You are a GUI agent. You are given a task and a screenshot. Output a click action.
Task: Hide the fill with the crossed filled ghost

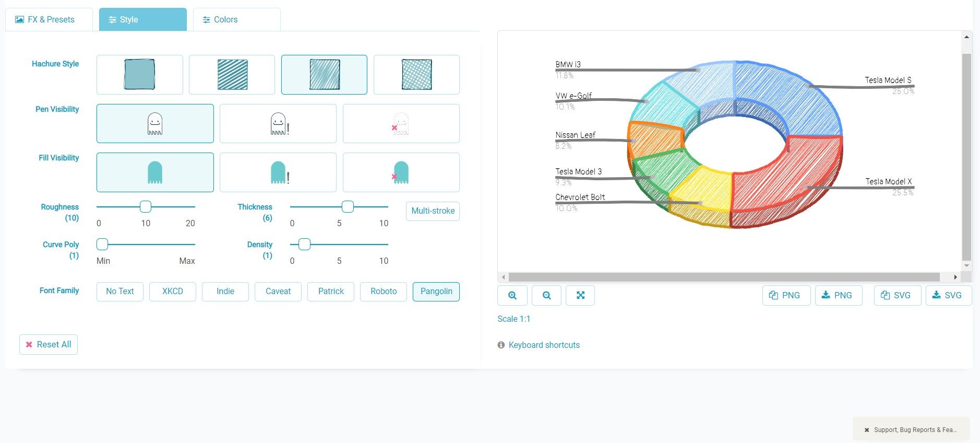(401, 172)
